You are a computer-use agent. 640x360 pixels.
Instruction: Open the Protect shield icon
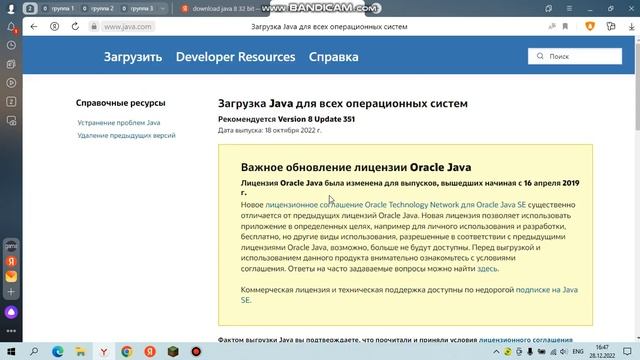[x=590, y=27]
